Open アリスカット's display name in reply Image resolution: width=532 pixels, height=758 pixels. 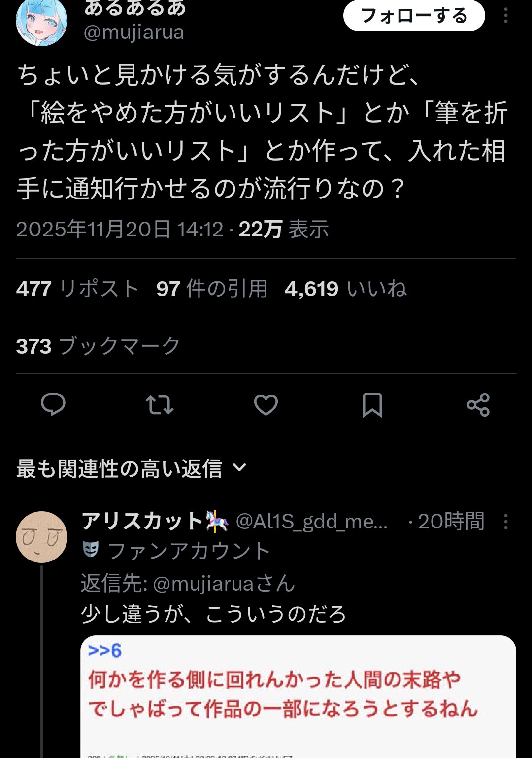(143, 521)
